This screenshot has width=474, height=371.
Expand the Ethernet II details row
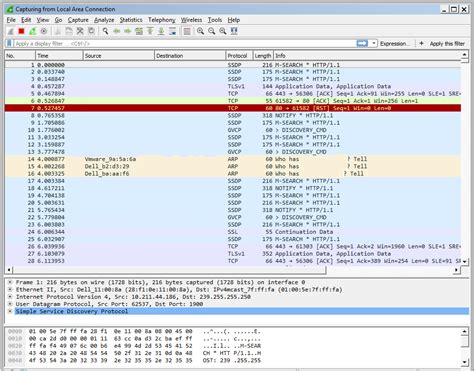coord(10,289)
